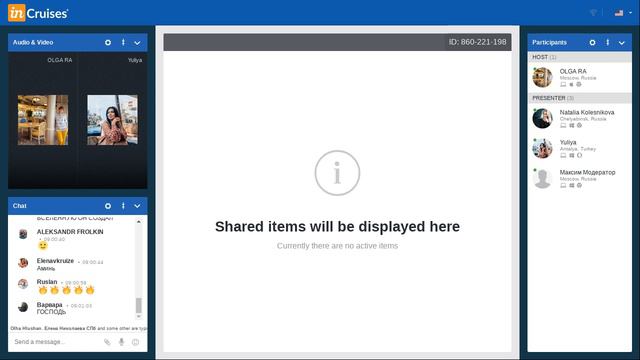Select OLGA RA video thumbnail
This screenshot has height=360, width=640.
pyautogui.click(x=43, y=120)
